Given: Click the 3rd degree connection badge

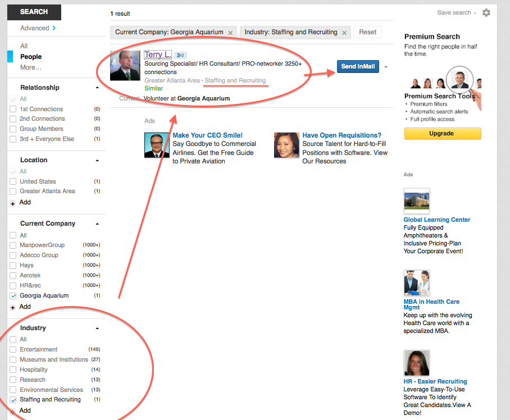Looking at the screenshot, I should tap(180, 55).
